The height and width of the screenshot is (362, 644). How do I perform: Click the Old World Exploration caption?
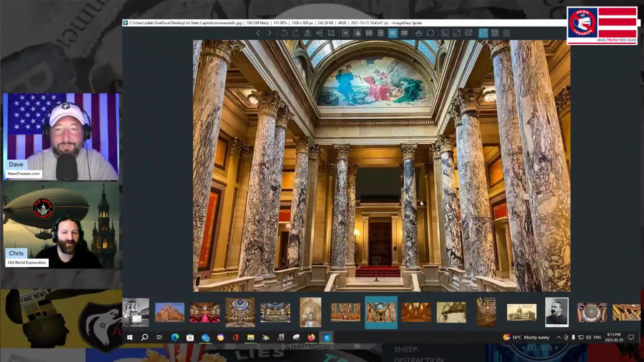click(x=27, y=262)
